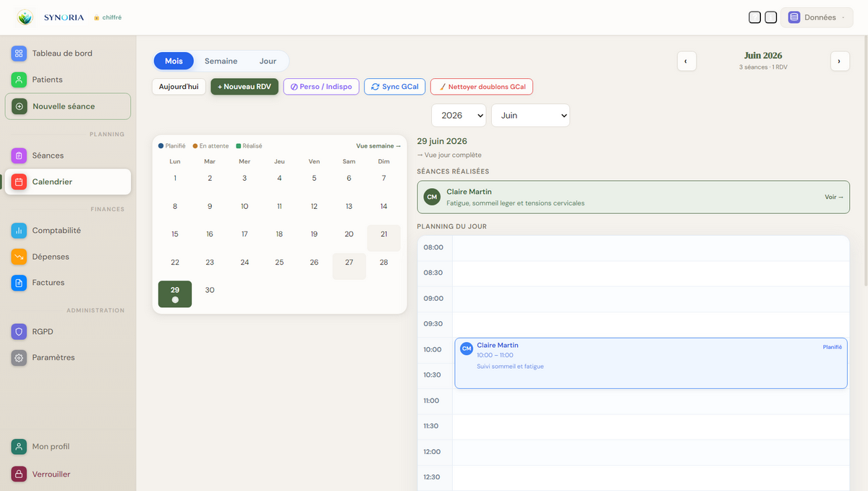Click the Paramètres gear icon

coord(19,358)
